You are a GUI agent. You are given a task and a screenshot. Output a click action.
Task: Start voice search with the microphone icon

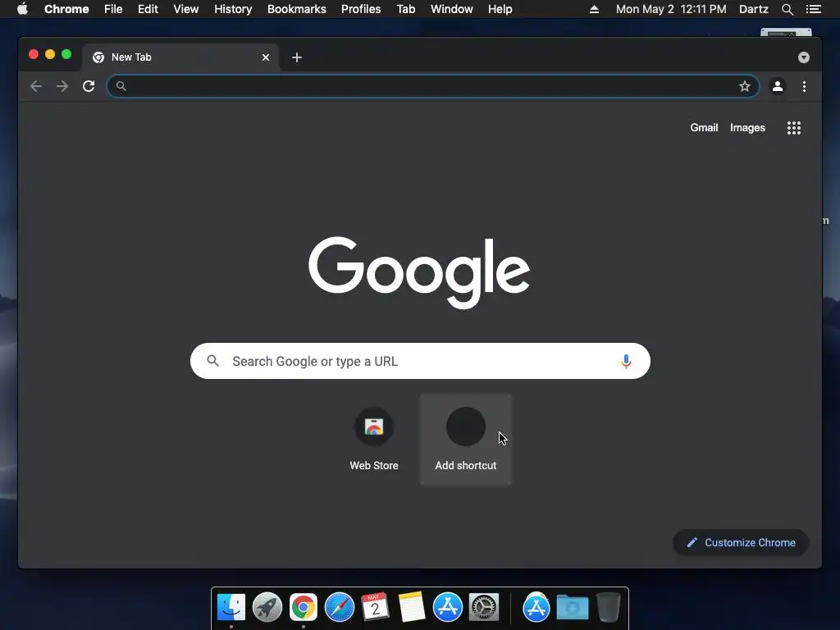626,361
